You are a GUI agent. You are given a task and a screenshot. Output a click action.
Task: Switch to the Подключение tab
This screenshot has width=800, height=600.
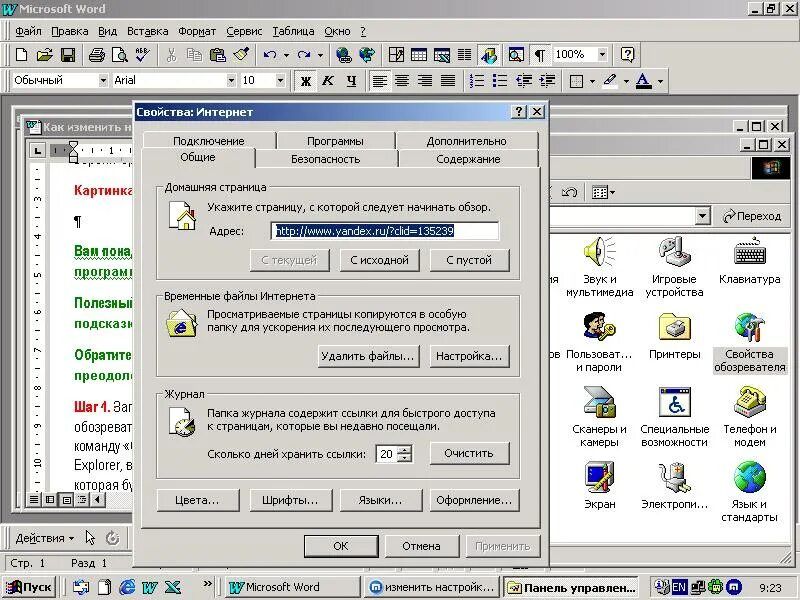[209, 141]
